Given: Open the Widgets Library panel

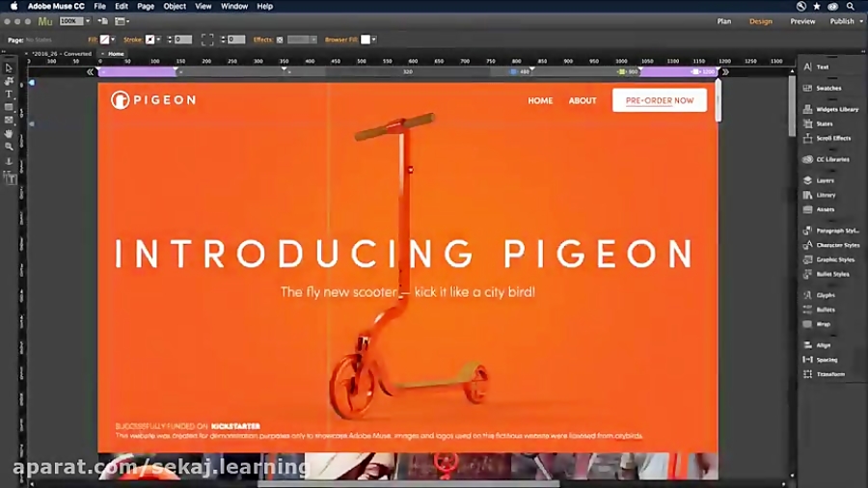Looking at the screenshot, I should point(831,110).
